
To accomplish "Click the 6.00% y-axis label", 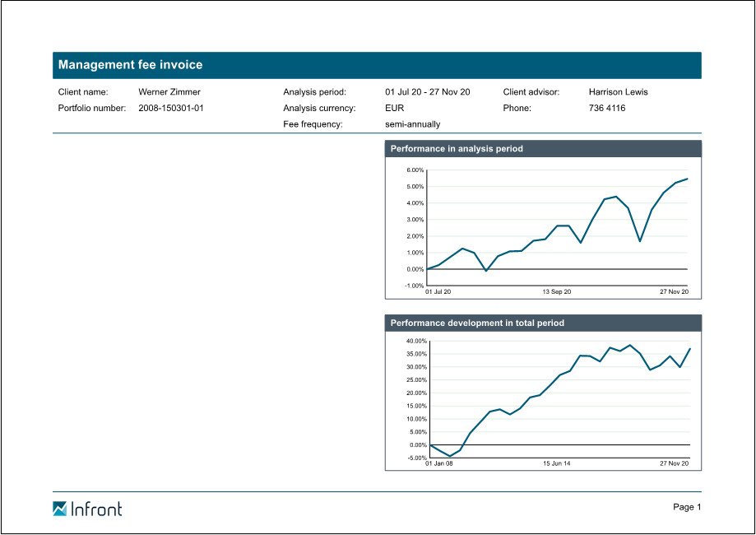I will [415, 170].
